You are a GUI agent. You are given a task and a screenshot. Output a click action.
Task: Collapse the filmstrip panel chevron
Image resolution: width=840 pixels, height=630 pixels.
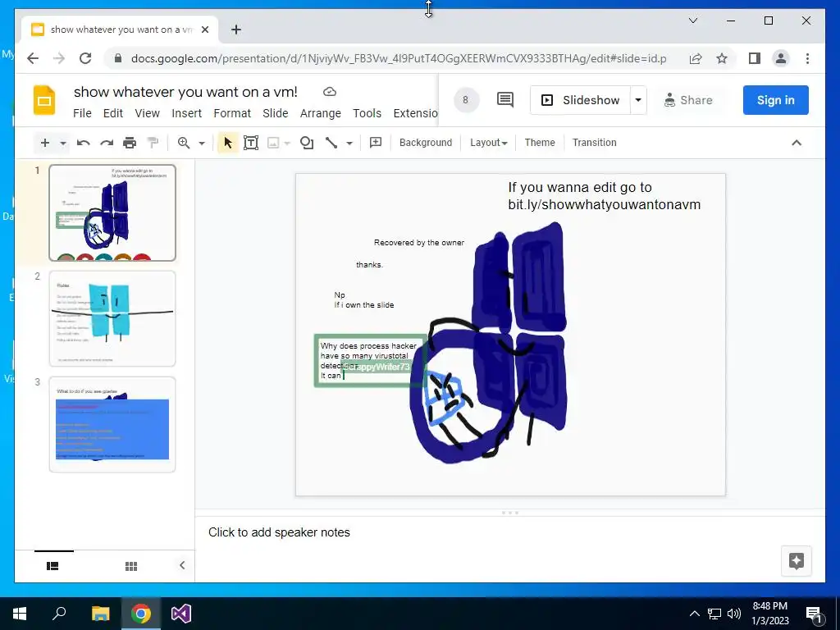[x=182, y=565]
